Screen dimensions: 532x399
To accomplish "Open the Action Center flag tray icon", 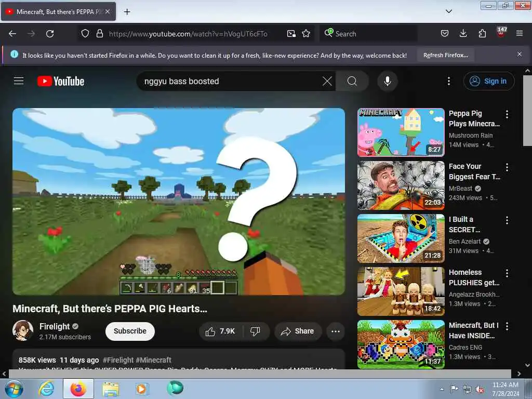I will (x=454, y=389).
